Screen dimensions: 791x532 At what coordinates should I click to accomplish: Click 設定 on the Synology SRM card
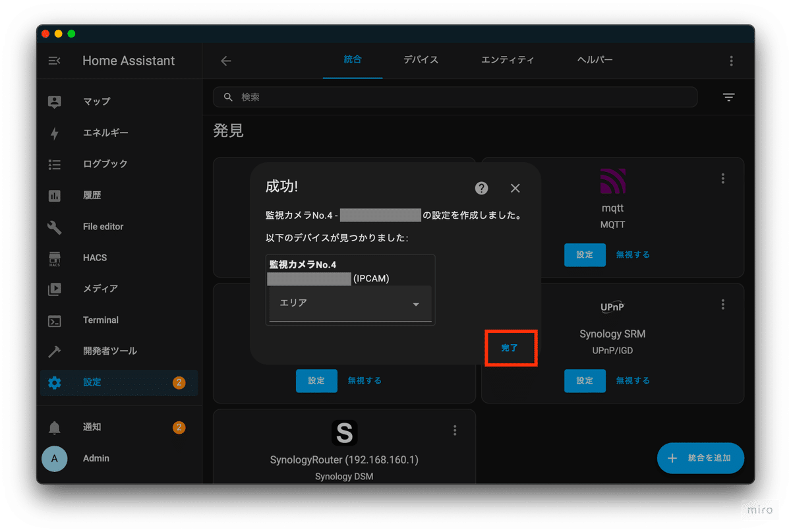point(585,380)
